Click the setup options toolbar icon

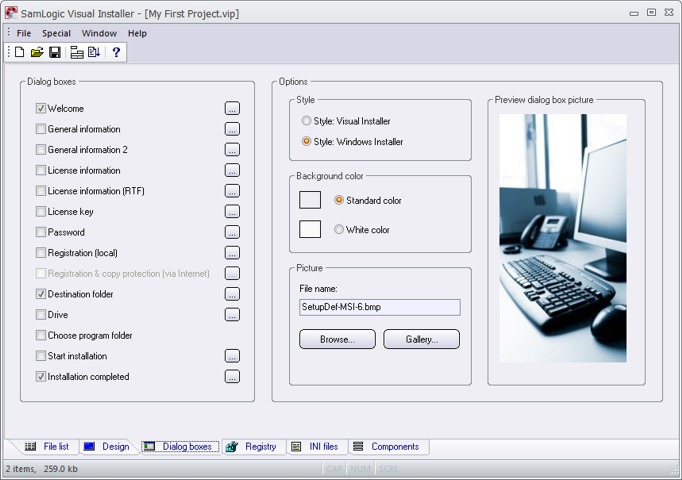[77, 52]
